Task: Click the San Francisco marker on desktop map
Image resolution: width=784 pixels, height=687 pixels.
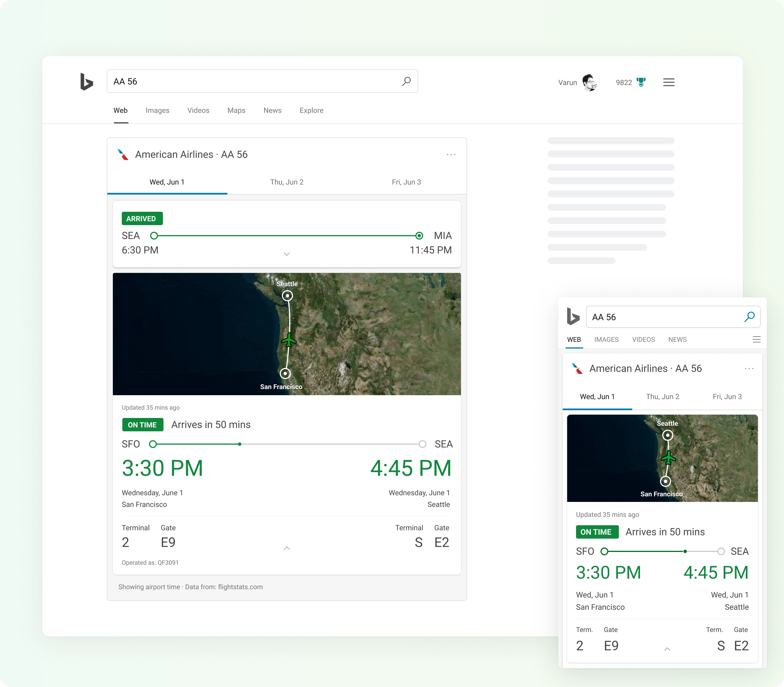Action: tap(285, 374)
